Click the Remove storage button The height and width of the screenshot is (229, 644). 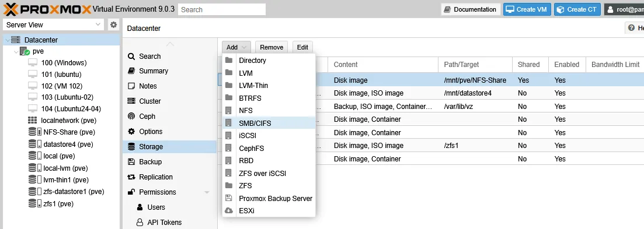click(x=271, y=47)
